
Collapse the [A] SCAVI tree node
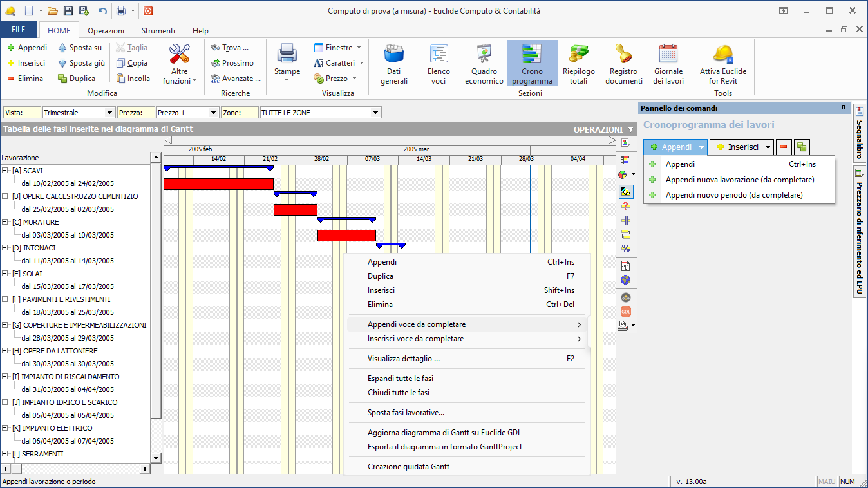click(5, 171)
